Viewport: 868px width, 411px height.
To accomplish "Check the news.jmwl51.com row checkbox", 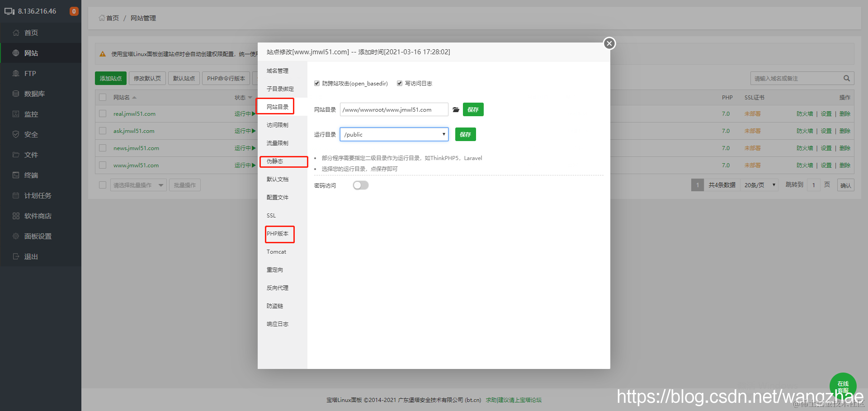I will click(103, 148).
